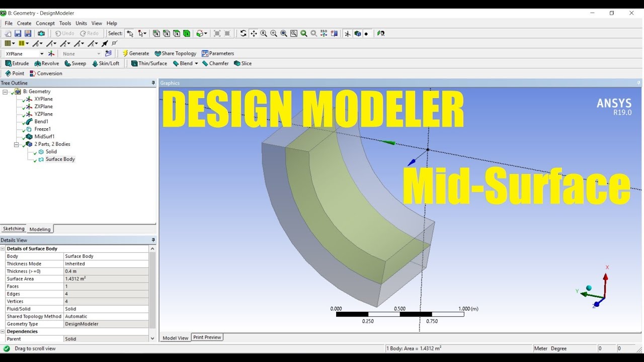Toggle the Magnifier window icon
This screenshot has height=362, width=644.
pos(294,33)
